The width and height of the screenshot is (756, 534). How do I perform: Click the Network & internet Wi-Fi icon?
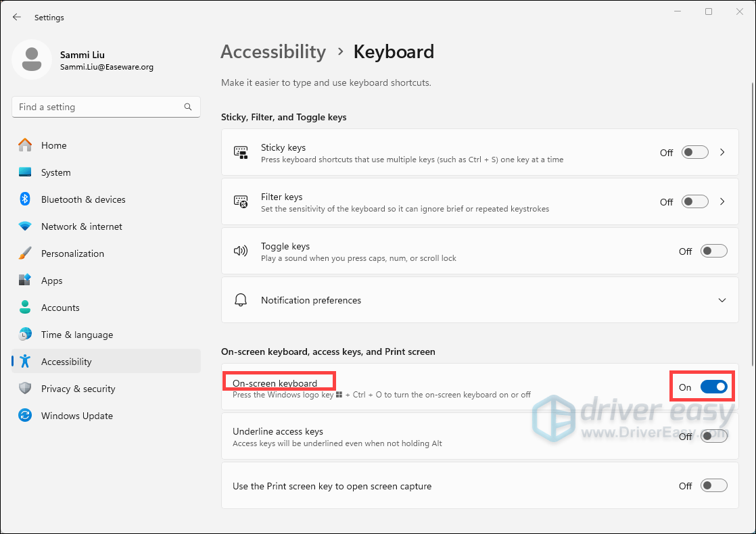pyautogui.click(x=25, y=226)
